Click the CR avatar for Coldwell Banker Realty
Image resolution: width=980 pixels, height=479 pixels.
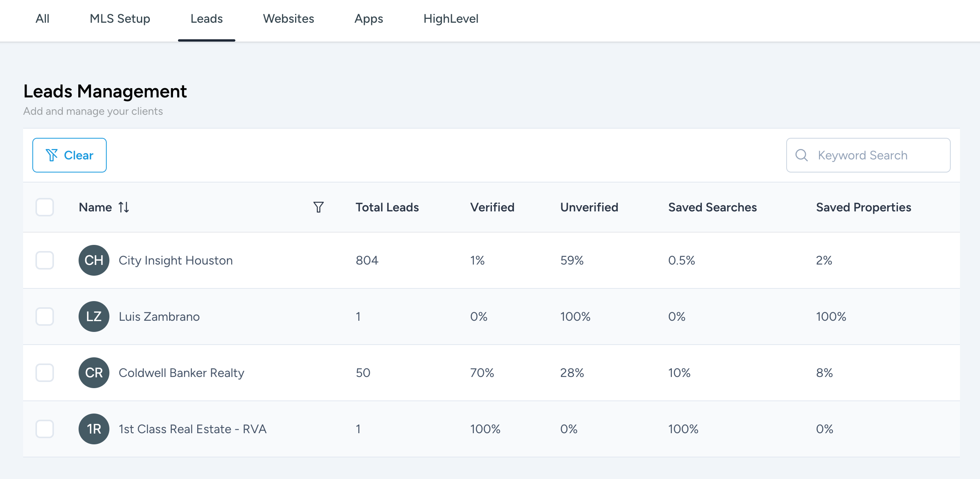(x=94, y=373)
